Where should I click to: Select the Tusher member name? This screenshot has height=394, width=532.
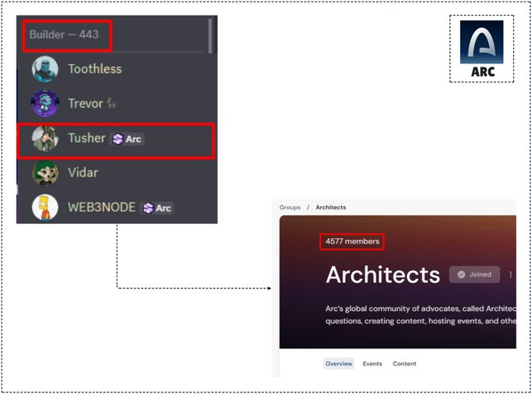87,138
